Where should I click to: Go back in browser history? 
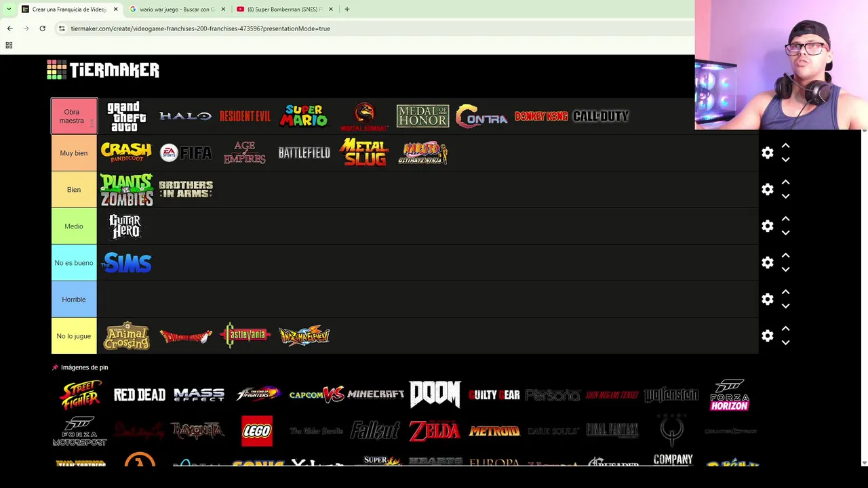click(x=9, y=28)
